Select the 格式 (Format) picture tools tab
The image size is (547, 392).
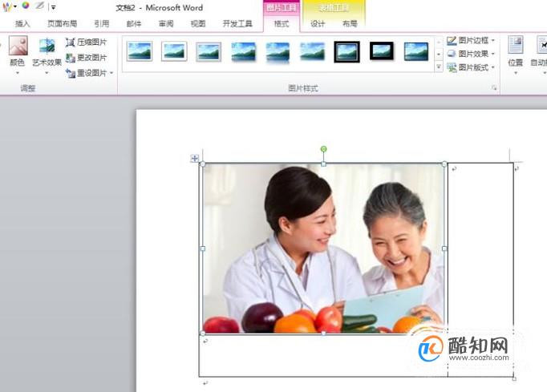tap(282, 24)
